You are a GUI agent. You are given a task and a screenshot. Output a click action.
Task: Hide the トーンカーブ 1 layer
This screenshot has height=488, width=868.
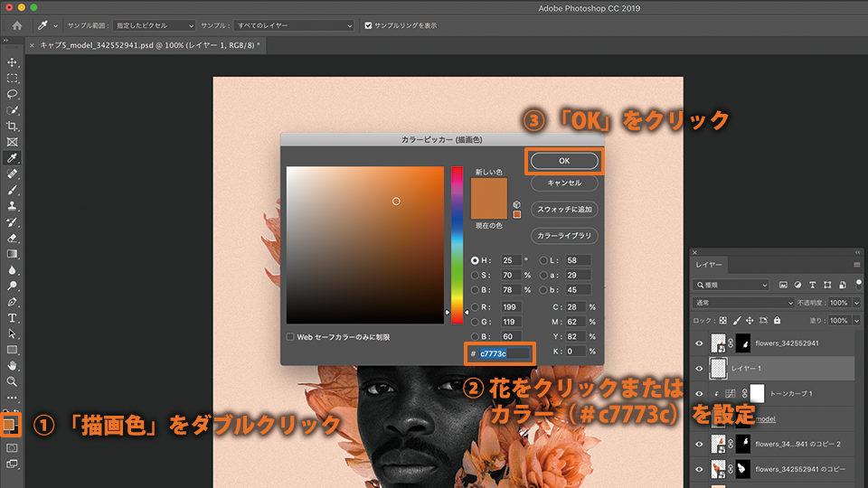(699, 394)
